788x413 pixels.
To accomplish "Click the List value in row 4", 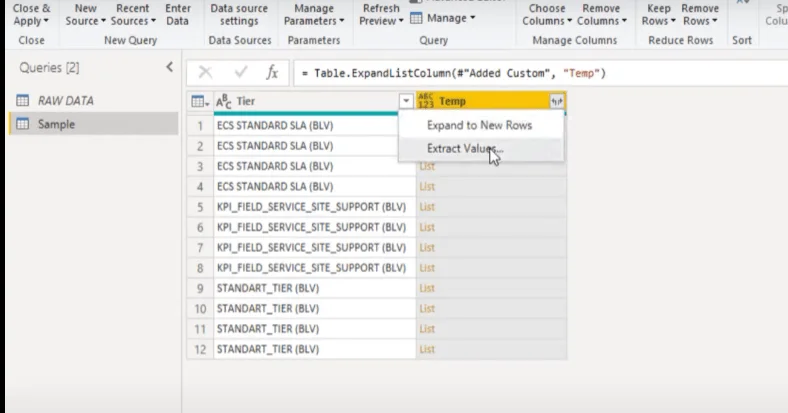I will tap(427, 186).
